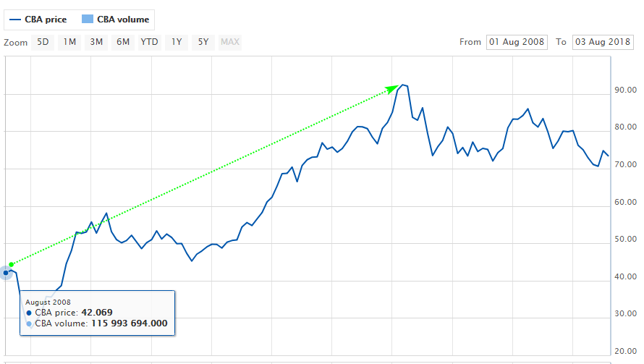Choose the 6M zoom option
Viewport: 644px width, 364px height.
[x=123, y=42]
